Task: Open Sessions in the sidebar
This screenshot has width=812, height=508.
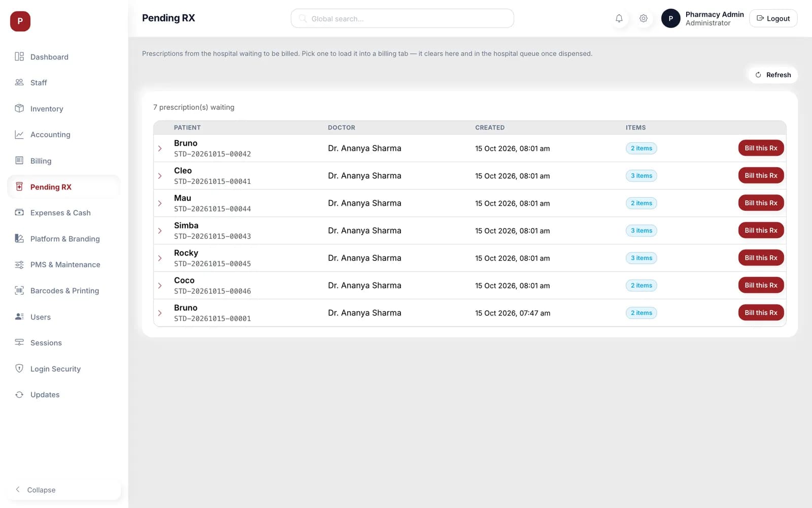Action: click(x=63, y=343)
